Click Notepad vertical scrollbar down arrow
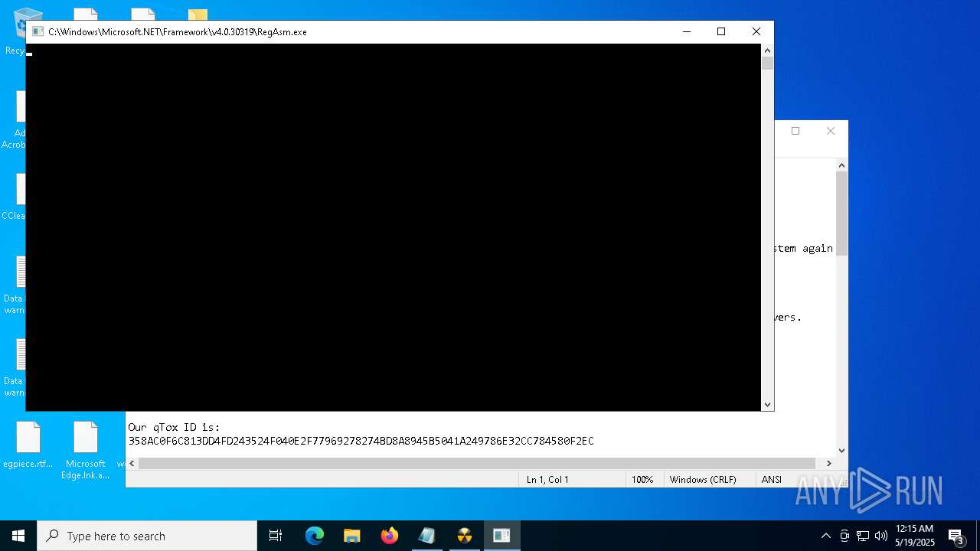The image size is (980, 551). pos(841,451)
